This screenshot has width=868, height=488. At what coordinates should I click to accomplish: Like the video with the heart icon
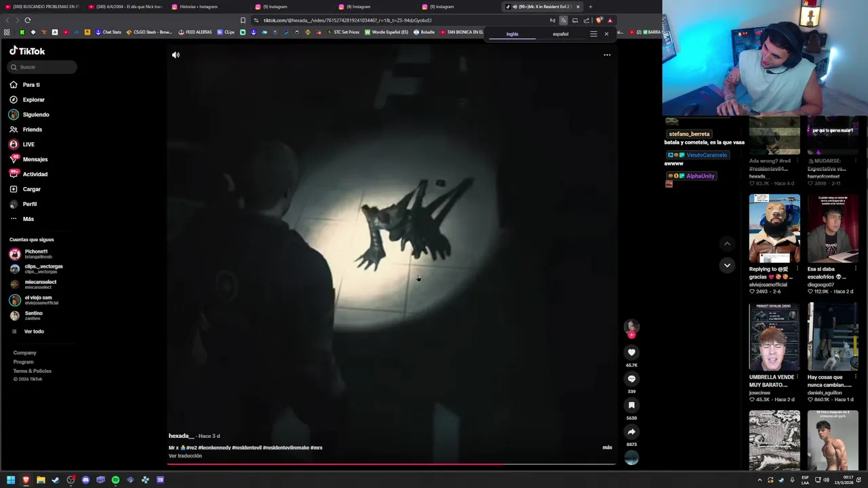click(631, 352)
